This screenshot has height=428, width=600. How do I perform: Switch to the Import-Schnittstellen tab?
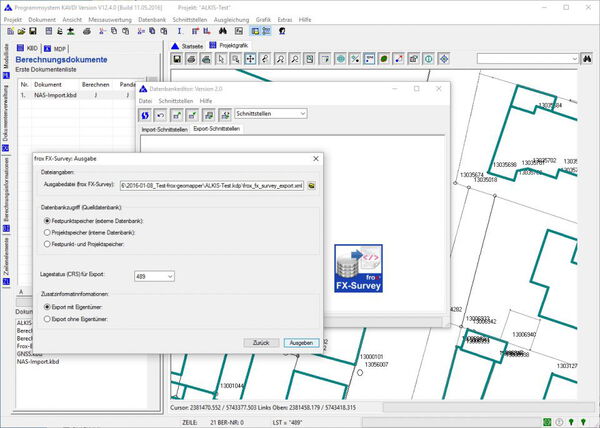tap(164, 129)
